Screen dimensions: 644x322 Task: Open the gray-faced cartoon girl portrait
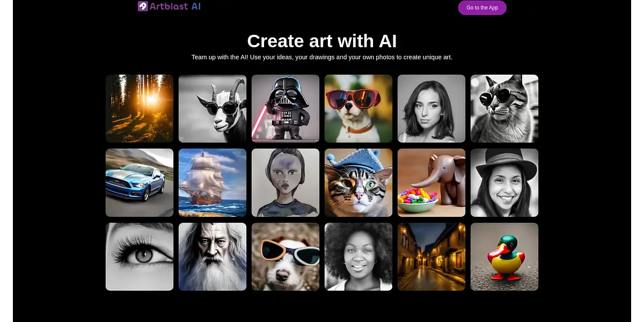pos(286,182)
